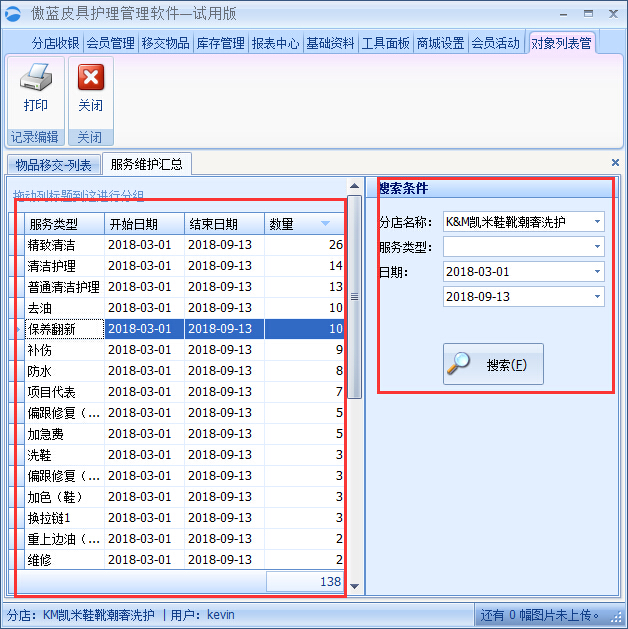
Task: Click the app logo icon in the title bar
Action: [14, 14]
